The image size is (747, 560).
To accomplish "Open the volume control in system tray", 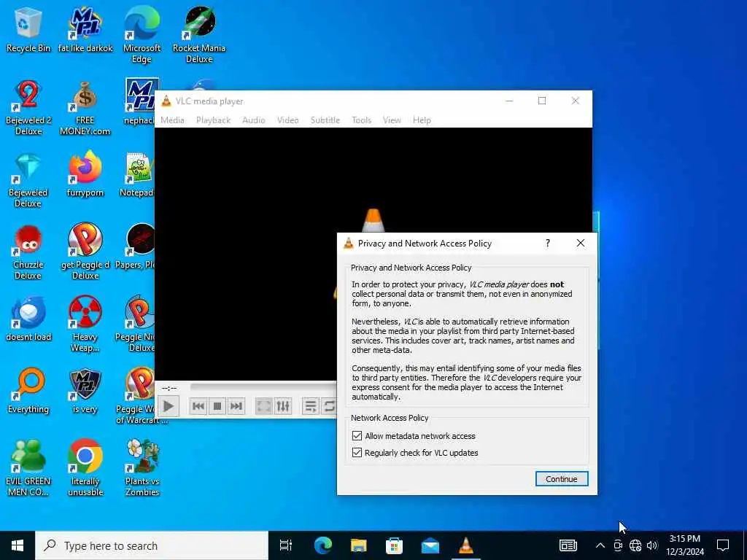I will tap(652, 545).
